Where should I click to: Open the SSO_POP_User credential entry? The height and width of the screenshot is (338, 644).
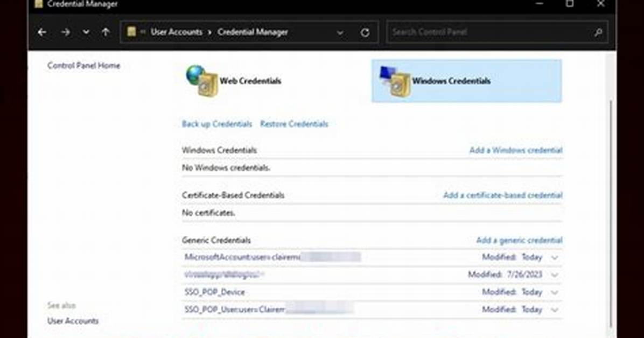(x=372, y=309)
